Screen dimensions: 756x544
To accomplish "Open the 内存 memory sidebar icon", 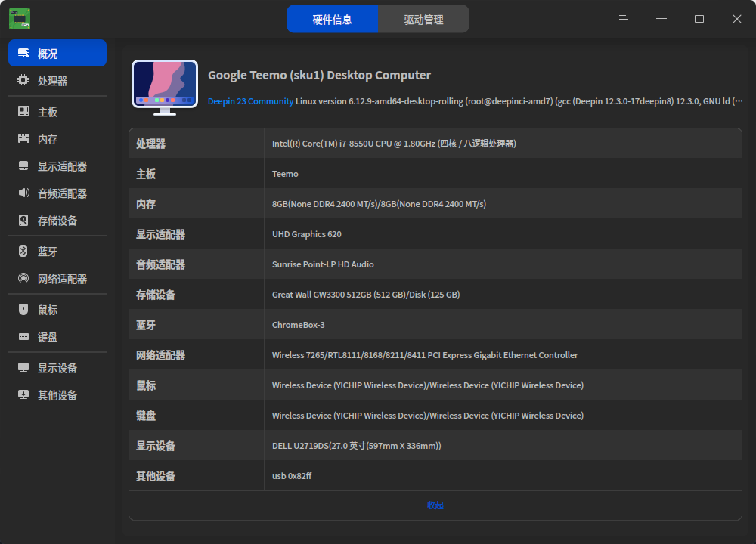I will (x=23, y=139).
